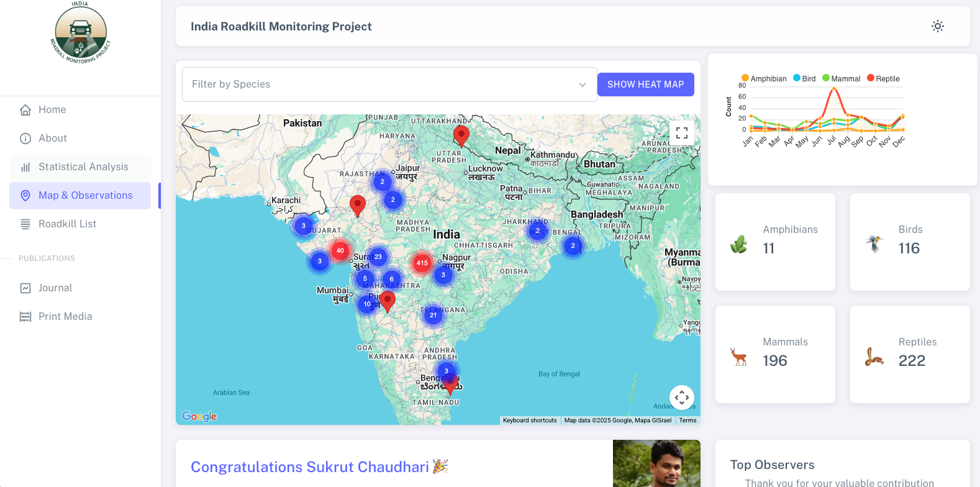Select the red pin near Uttarakhand
Image resolution: width=980 pixels, height=487 pixels.
click(461, 134)
